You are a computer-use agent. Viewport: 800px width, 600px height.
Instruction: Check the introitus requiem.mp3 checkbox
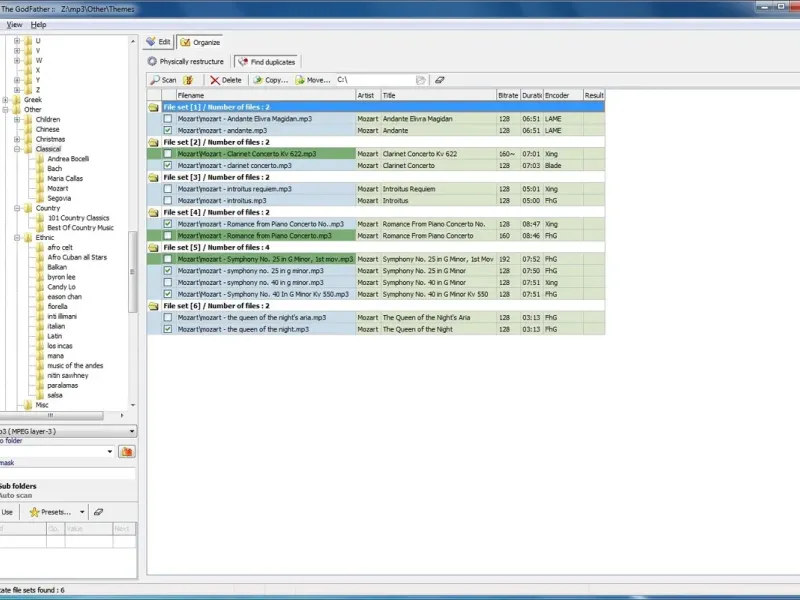click(x=168, y=189)
